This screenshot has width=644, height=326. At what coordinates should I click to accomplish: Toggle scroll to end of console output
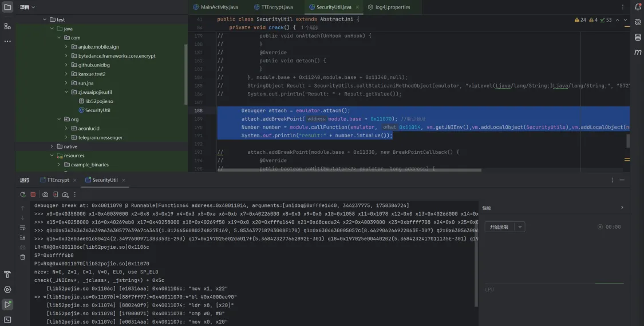point(22,237)
